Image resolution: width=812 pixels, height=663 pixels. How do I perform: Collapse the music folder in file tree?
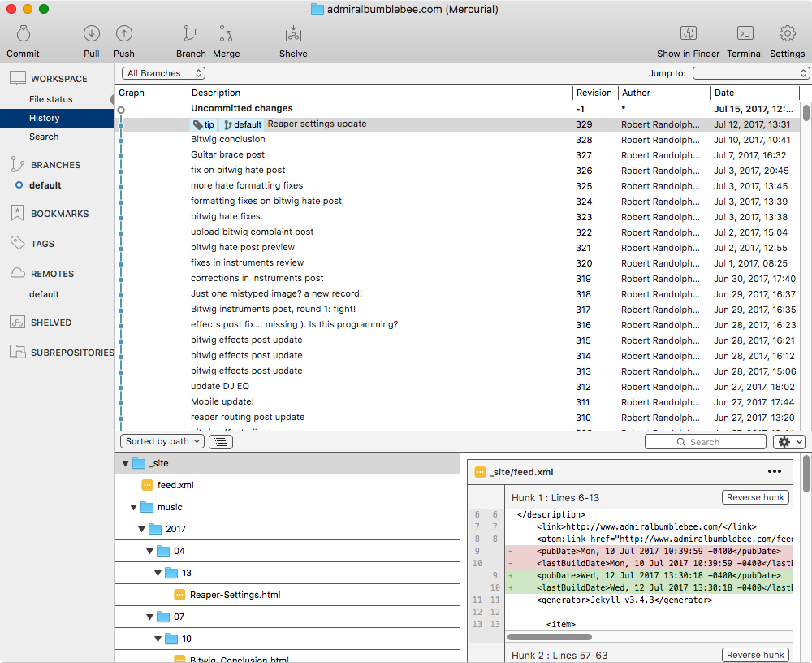click(133, 507)
